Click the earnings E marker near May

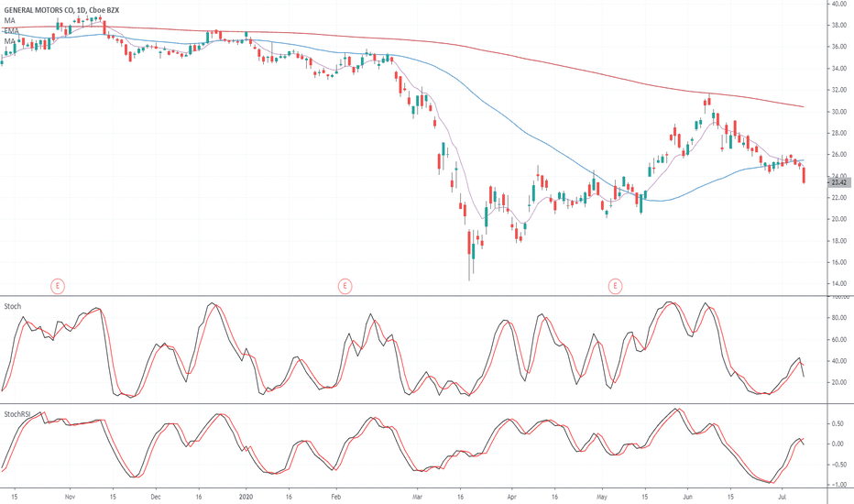pyautogui.click(x=615, y=286)
